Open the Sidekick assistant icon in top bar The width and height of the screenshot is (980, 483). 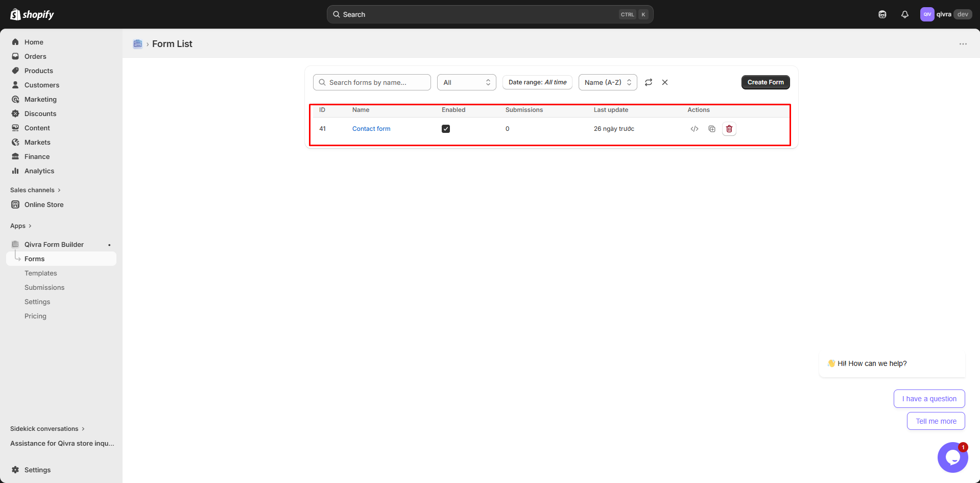882,14
